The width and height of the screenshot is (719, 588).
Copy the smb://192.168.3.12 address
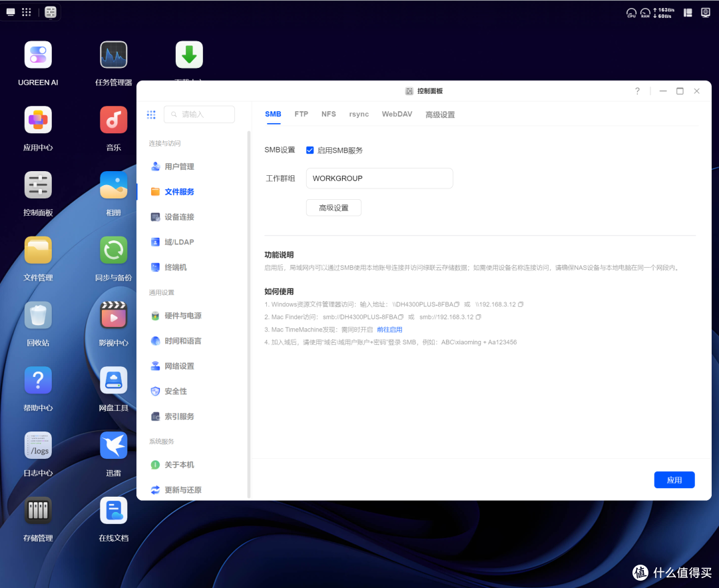(478, 317)
